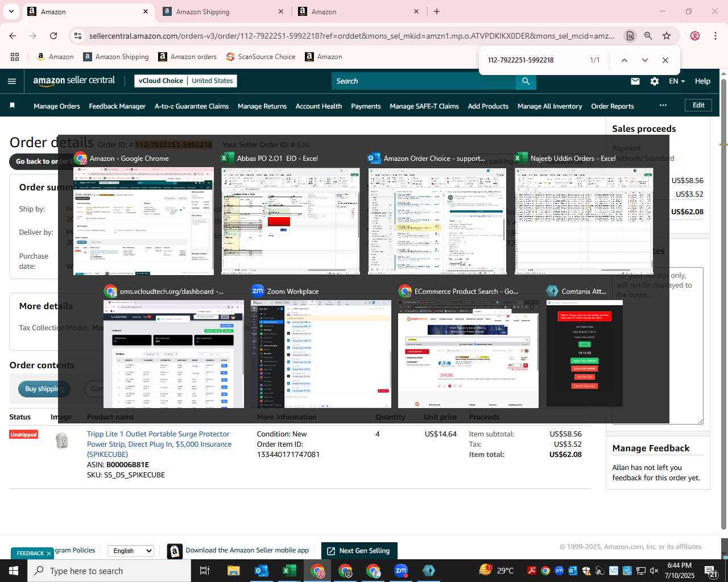
Task: Bookmark this page with the star icon
Action: pyautogui.click(x=667, y=36)
